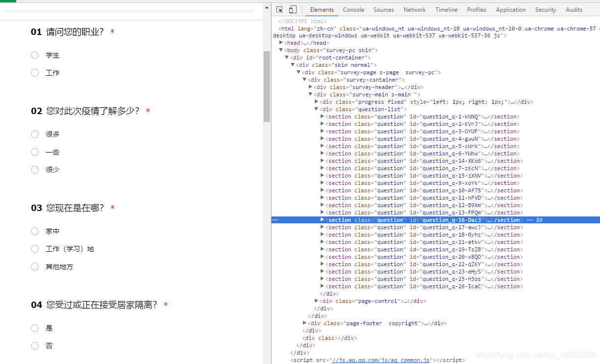
Task: Expand the survey-header div node
Action: [310, 87]
